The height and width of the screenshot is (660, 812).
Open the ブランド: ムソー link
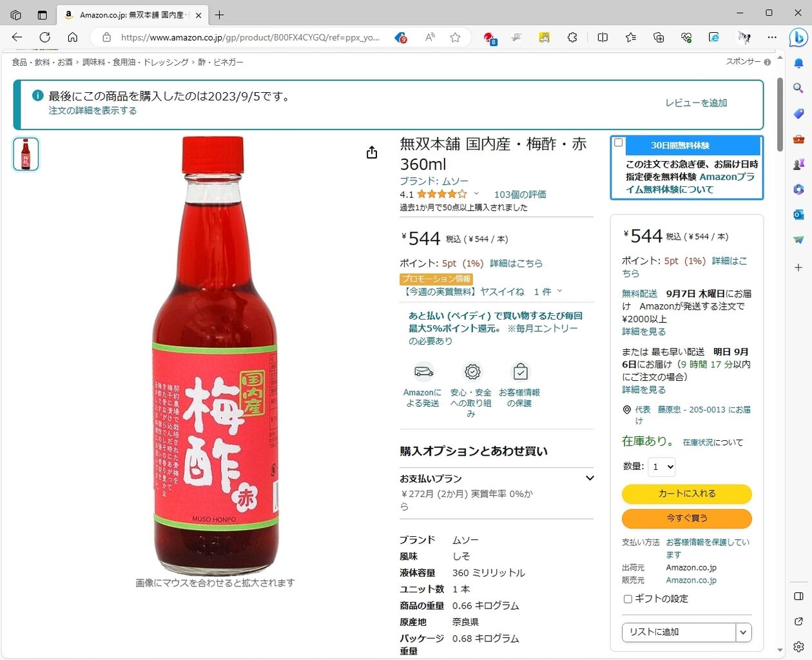tap(434, 181)
